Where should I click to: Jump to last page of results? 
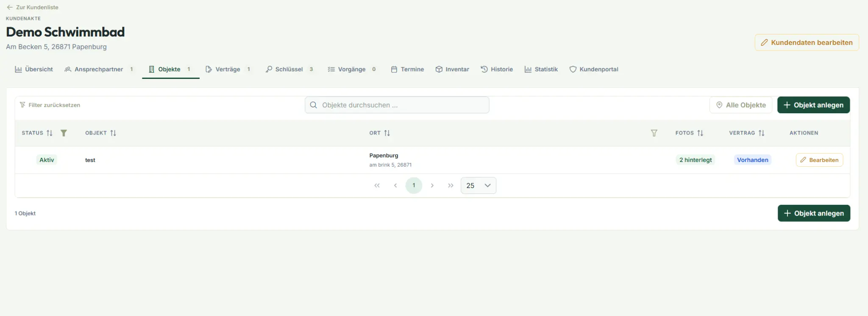451,185
